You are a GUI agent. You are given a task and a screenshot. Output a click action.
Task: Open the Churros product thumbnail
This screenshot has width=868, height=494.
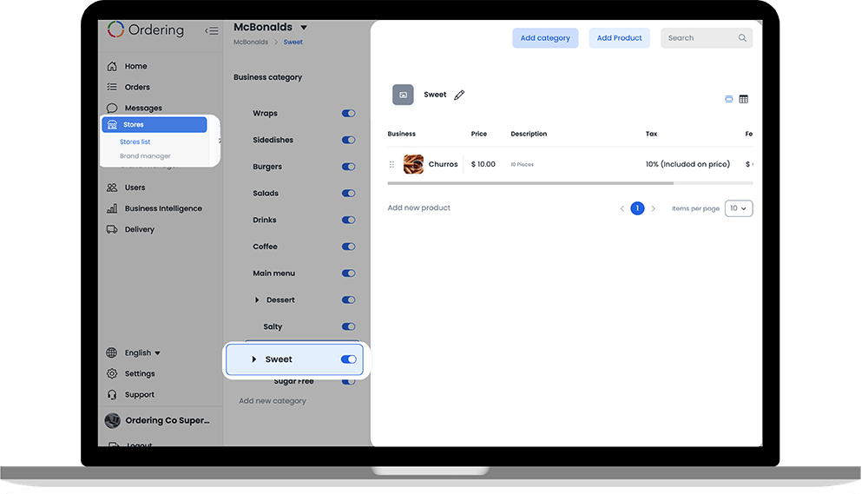[x=413, y=164]
